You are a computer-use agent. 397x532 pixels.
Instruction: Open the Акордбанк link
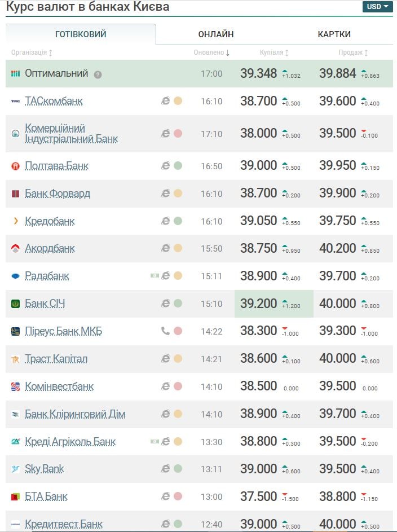coord(50,248)
